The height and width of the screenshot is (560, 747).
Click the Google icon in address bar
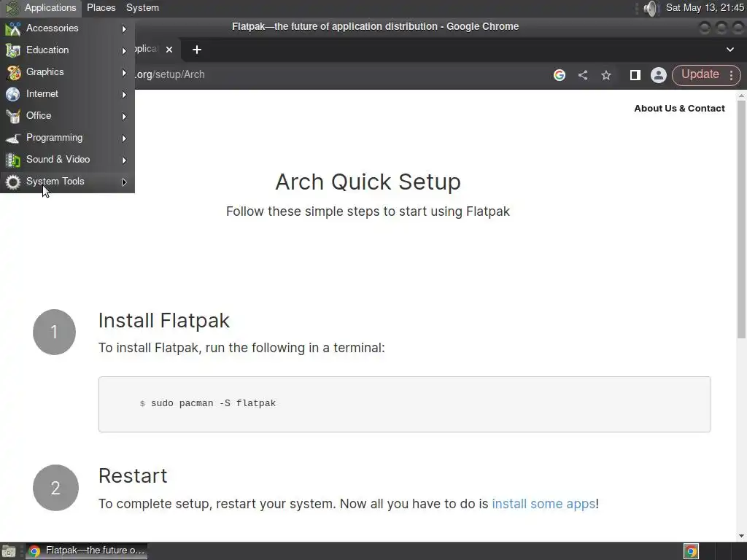point(560,75)
